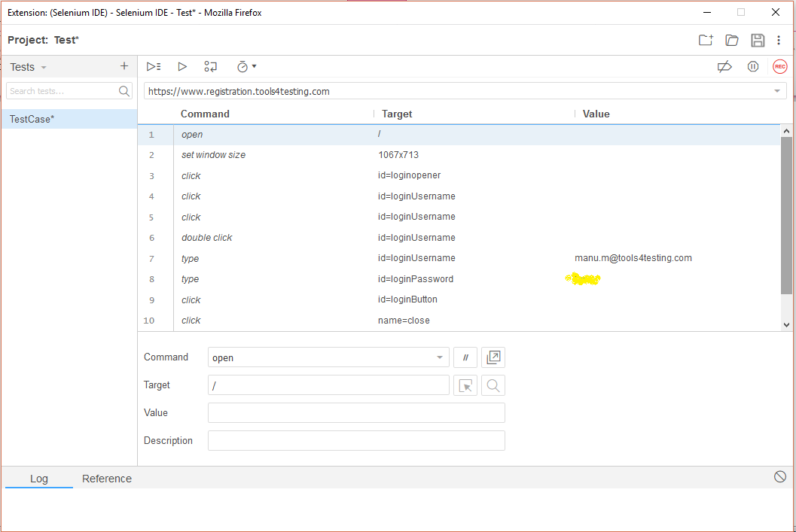Find target in page magnifier icon
The width and height of the screenshot is (796, 532).
tap(493, 385)
